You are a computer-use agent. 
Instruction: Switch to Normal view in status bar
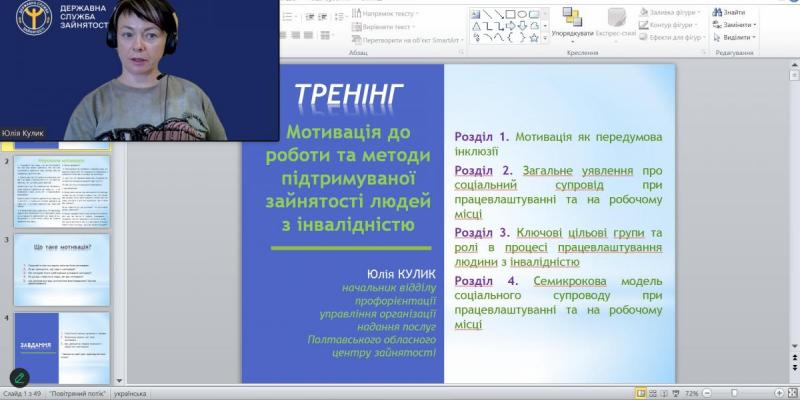pos(642,393)
